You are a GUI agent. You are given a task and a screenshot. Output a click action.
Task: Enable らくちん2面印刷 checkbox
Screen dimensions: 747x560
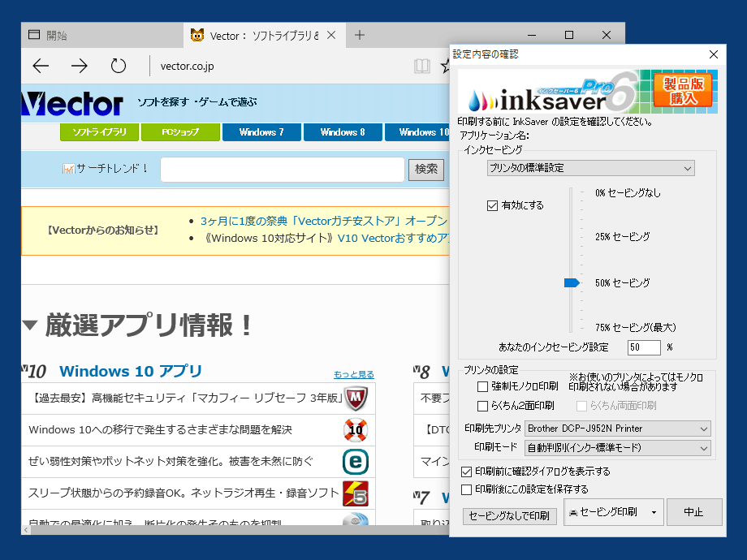click(x=482, y=406)
